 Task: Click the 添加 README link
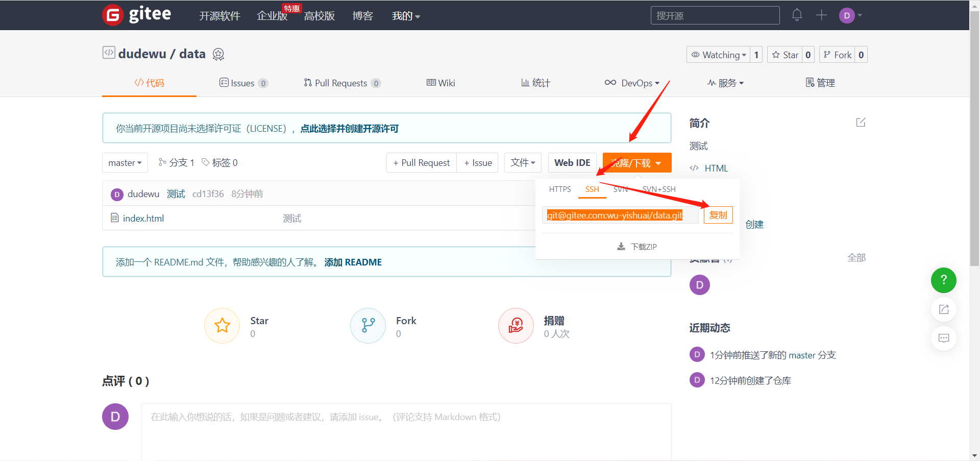tap(353, 262)
